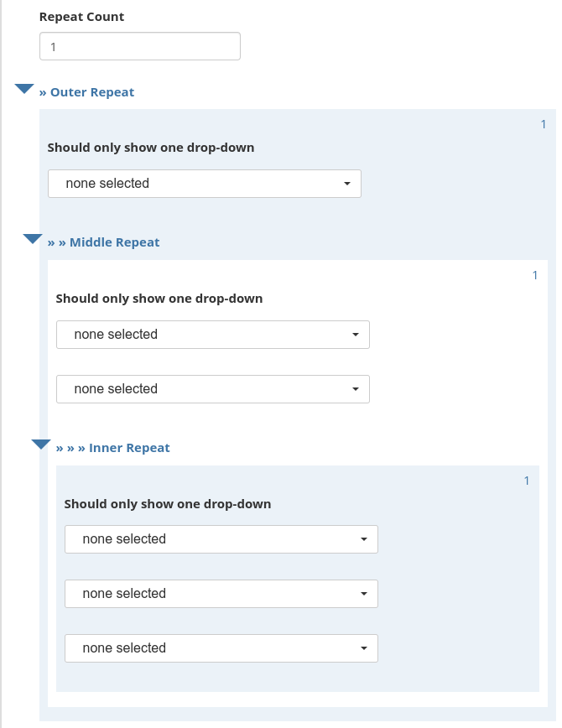Click the Repeat Count input field
The width and height of the screenshot is (562, 728).
[x=139, y=47]
